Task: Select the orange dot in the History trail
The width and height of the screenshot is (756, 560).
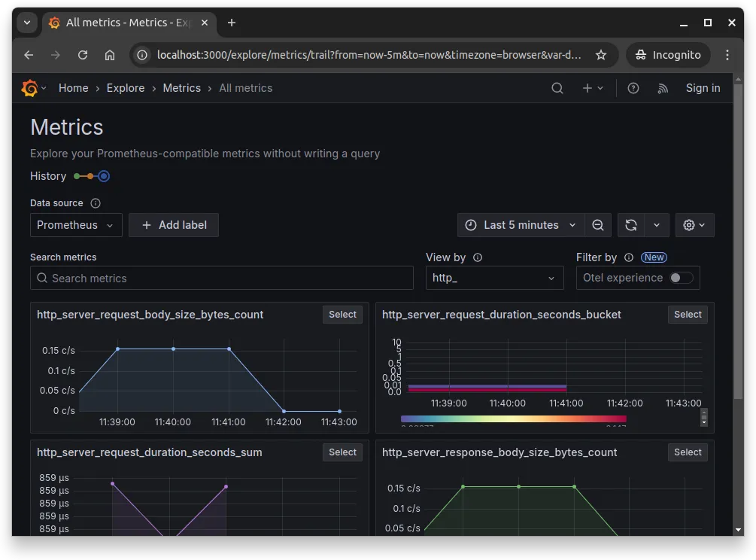Action: (x=92, y=176)
